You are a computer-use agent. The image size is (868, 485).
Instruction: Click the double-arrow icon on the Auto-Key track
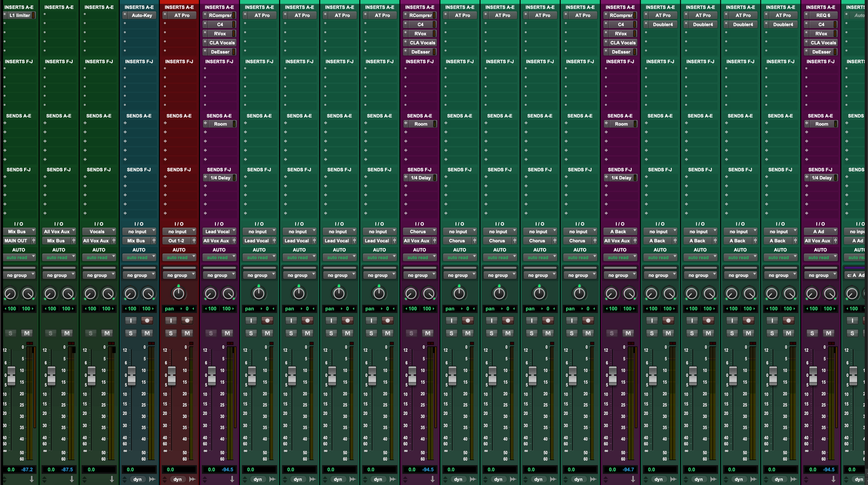tap(152, 479)
